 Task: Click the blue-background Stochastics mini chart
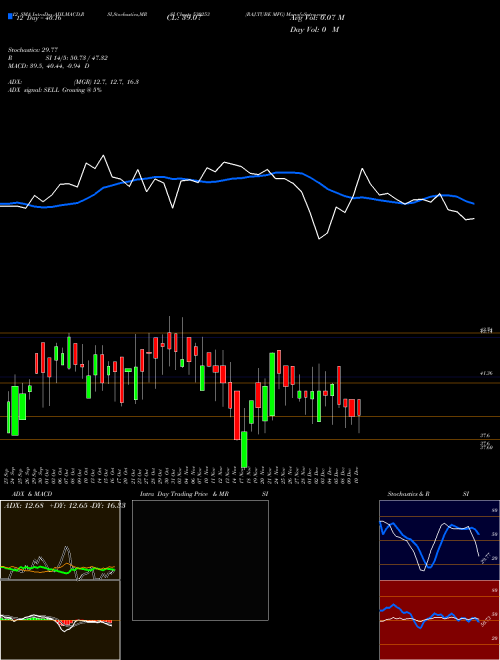pyautogui.click(x=439, y=540)
